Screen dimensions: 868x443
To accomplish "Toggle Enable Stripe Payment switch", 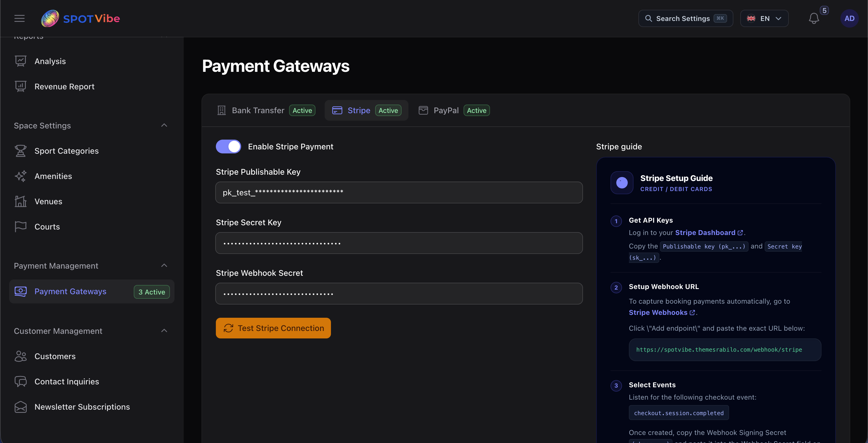I will [228, 146].
